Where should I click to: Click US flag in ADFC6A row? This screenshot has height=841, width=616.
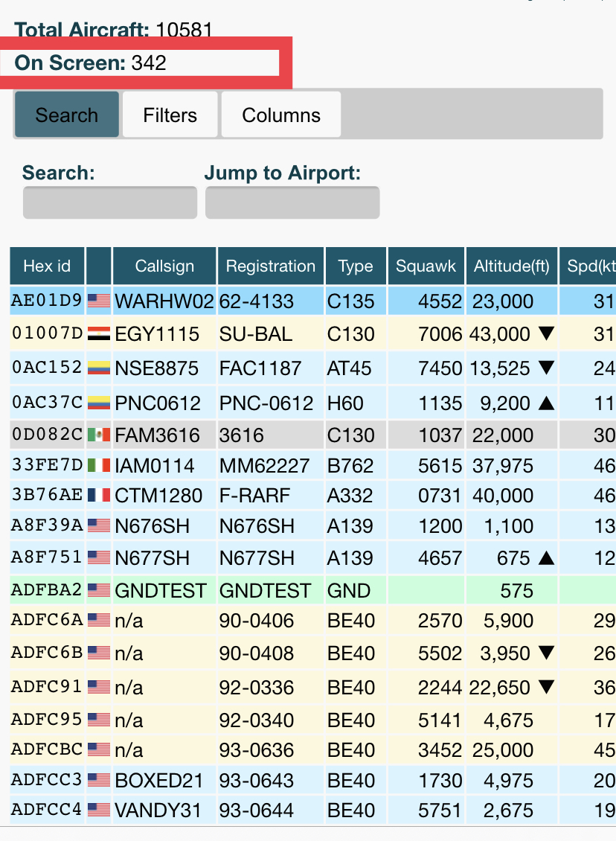tap(99, 621)
